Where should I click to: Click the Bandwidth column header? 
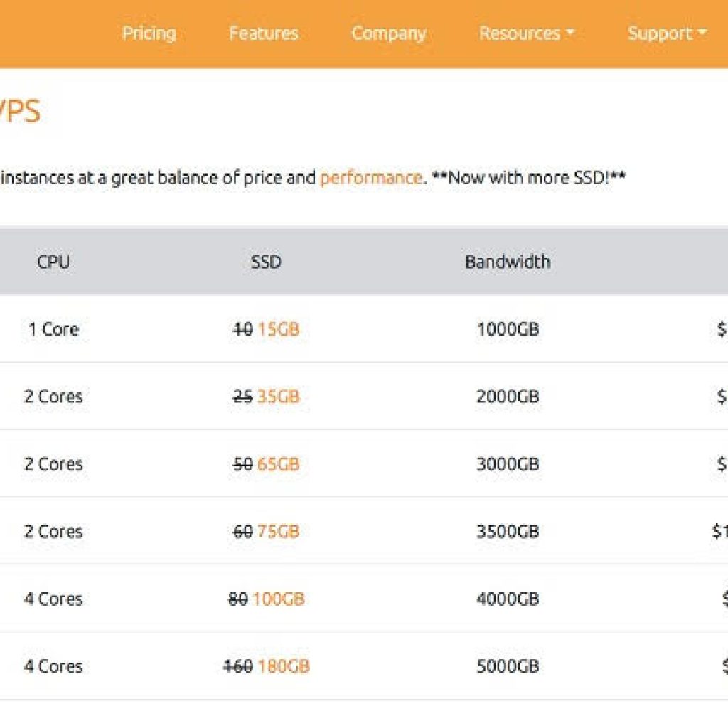508,262
